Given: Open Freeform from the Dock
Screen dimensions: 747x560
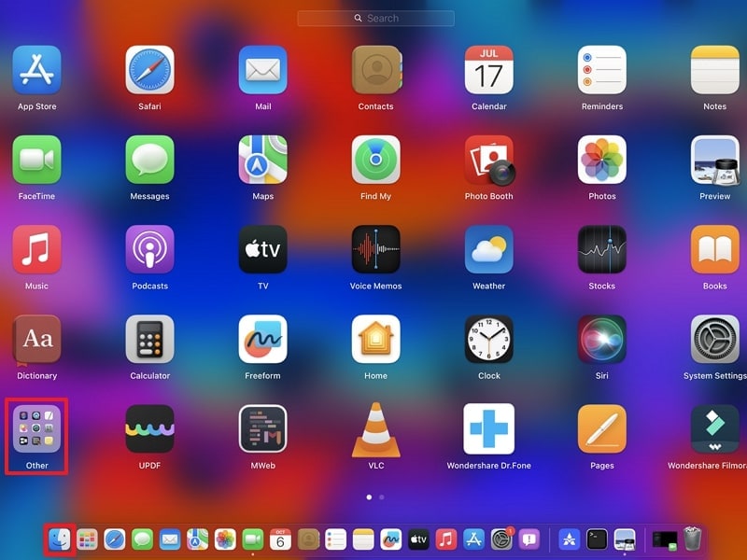Looking at the screenshot, I should coord(391,539).
